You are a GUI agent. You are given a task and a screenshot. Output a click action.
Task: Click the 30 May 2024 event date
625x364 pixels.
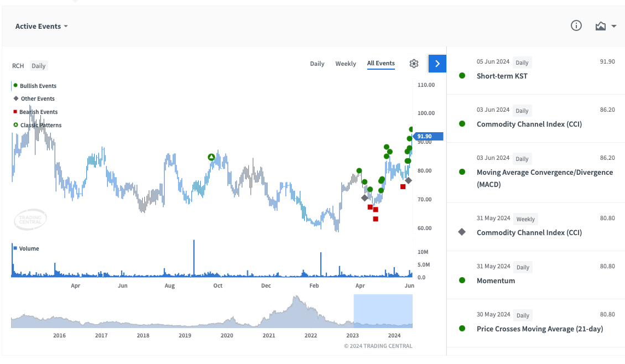493,315
